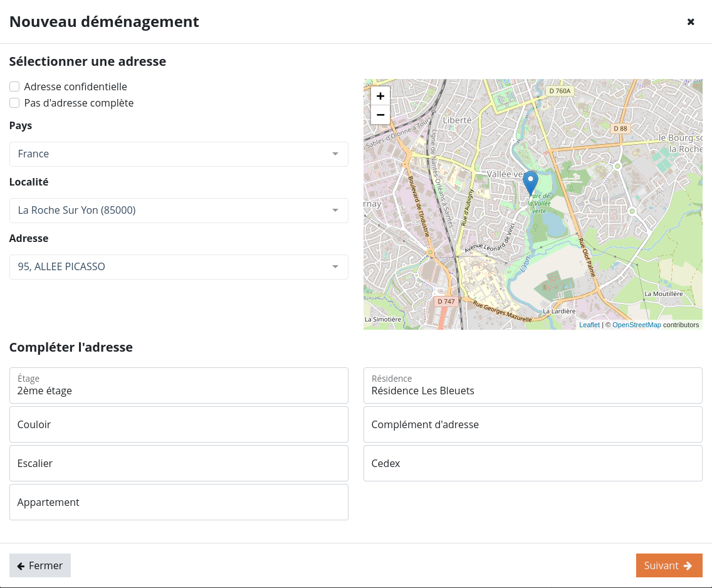Open the OpenStreetMap link

click(x=636, y=325)
